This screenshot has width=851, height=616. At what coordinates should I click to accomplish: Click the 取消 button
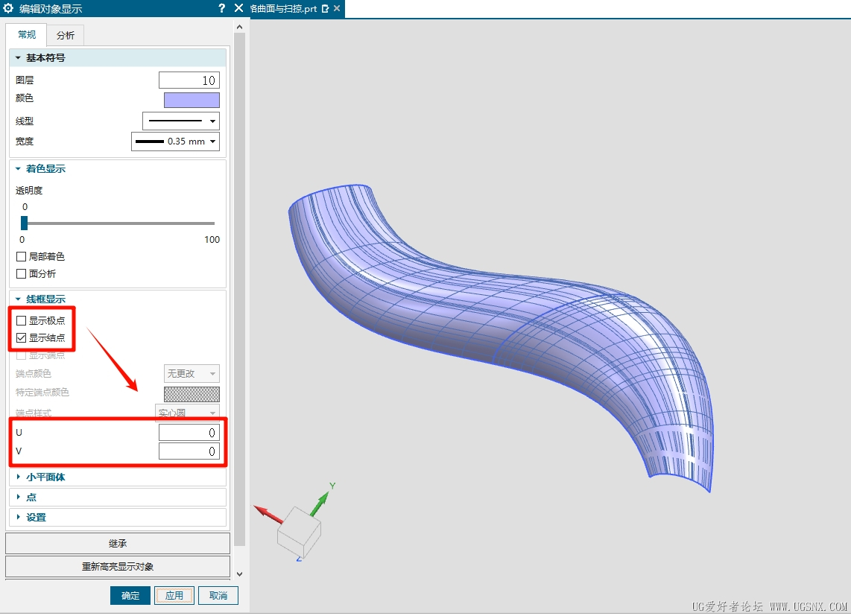[x=218, y=595]
